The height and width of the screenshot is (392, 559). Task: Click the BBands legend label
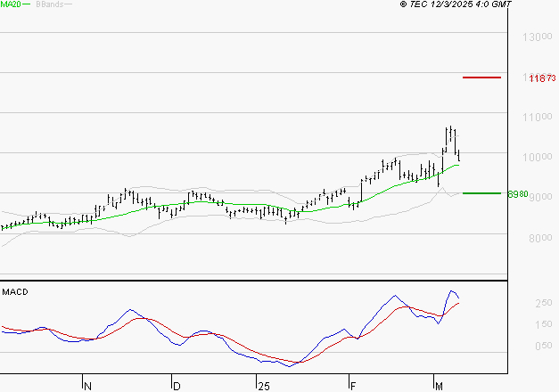50,4
